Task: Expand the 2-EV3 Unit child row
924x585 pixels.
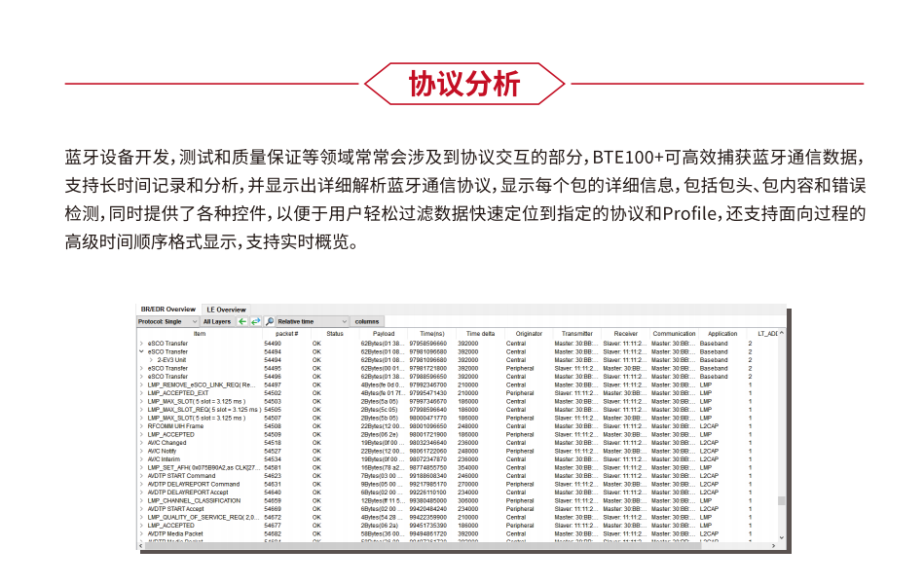Action: (151, 360)
